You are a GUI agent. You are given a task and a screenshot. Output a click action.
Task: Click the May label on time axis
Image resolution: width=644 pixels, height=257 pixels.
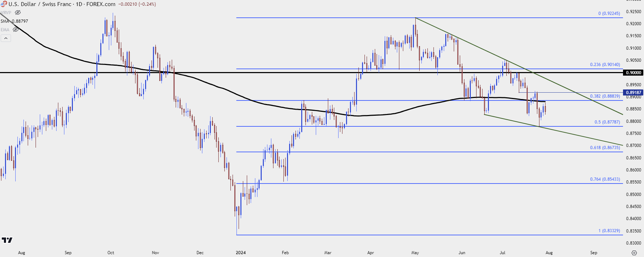point(415,253)
